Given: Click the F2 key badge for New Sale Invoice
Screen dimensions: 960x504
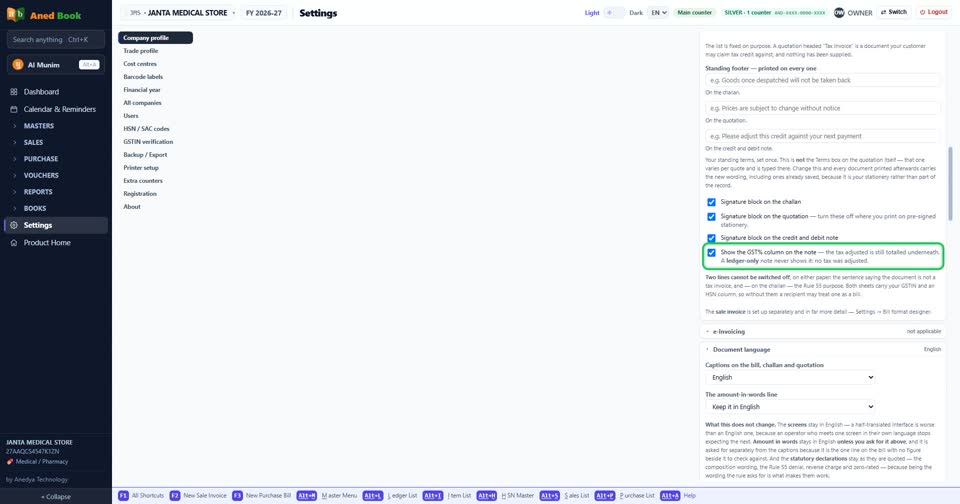Looking at the screenshot, I should click(174, 495).
